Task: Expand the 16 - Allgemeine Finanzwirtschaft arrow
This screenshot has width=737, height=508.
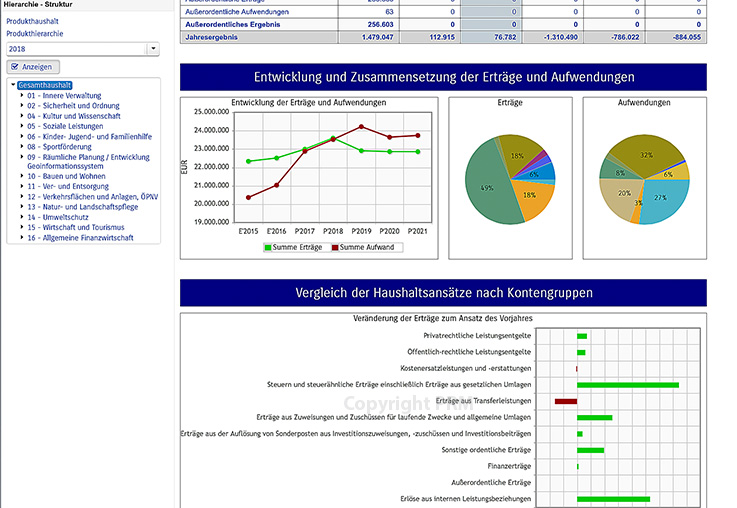Action: point(22,238)
